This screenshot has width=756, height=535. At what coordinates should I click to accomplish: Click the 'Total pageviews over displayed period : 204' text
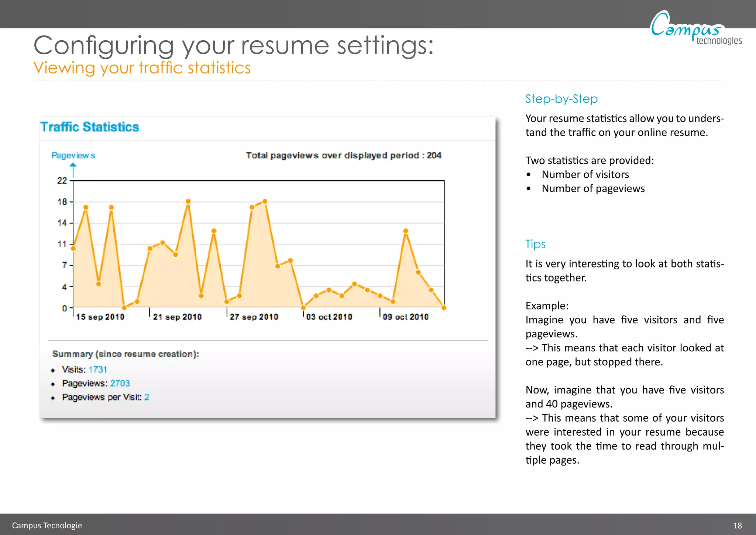point(344,155)
